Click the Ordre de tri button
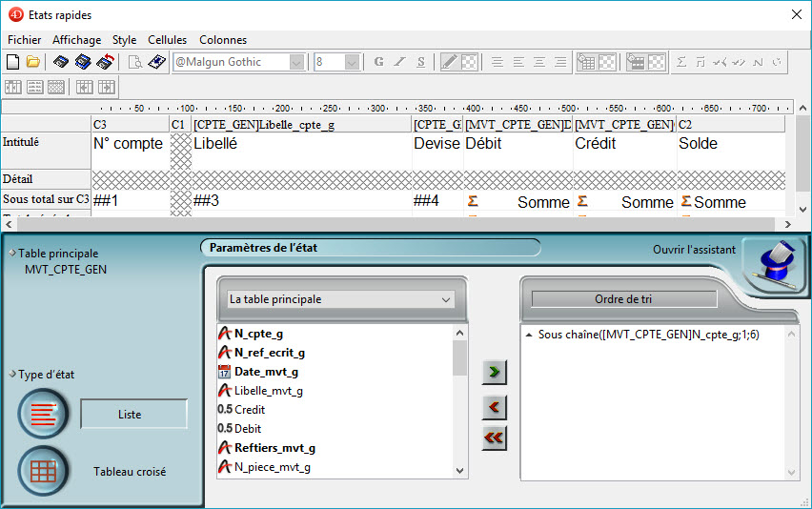The image size is (812, 509). [x=623, y=299]
